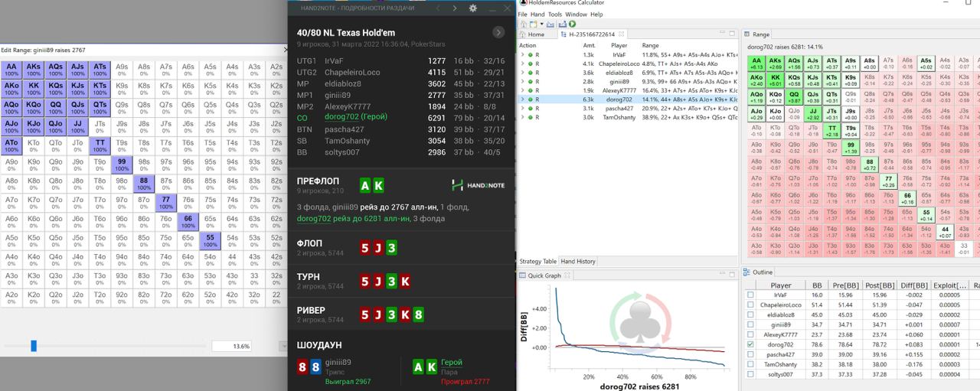Select the Strategy Table tab
Screen dimensions: 980x391
tap(538, 262)
